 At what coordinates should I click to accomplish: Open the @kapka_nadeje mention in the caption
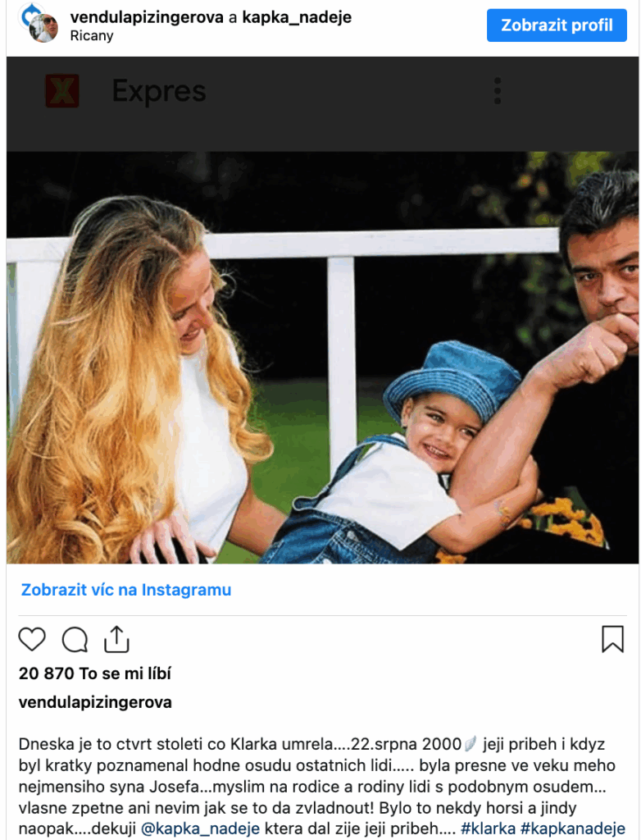click(200, 829)
